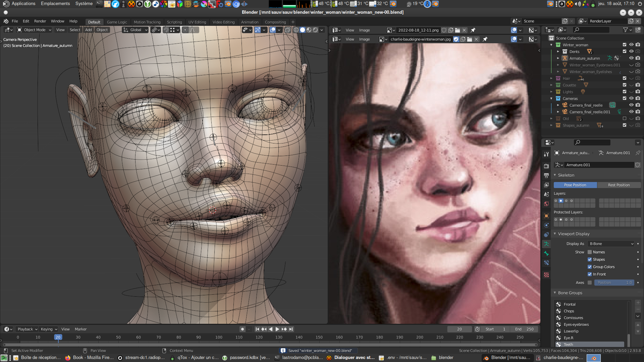This screenshot has height=362, width=644.
Task: Click the Rest Position button
Action: [619, 185]
